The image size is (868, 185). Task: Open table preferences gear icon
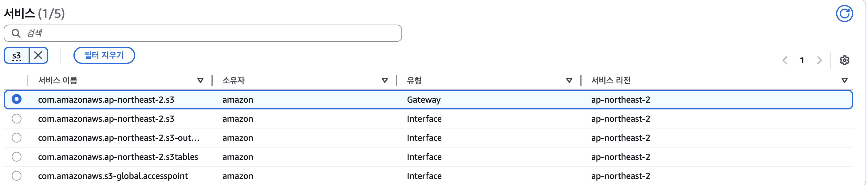click(x=844, y=60)
